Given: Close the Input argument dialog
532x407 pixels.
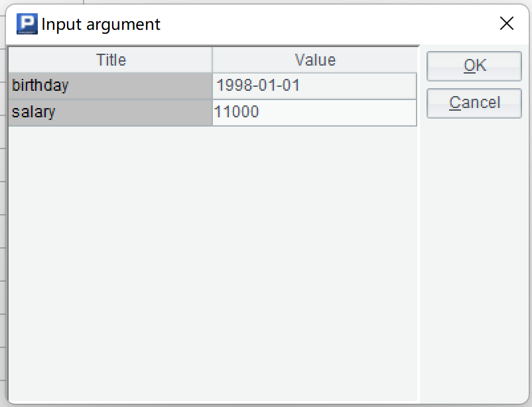Looking at the screenshot, I should 507,25.
